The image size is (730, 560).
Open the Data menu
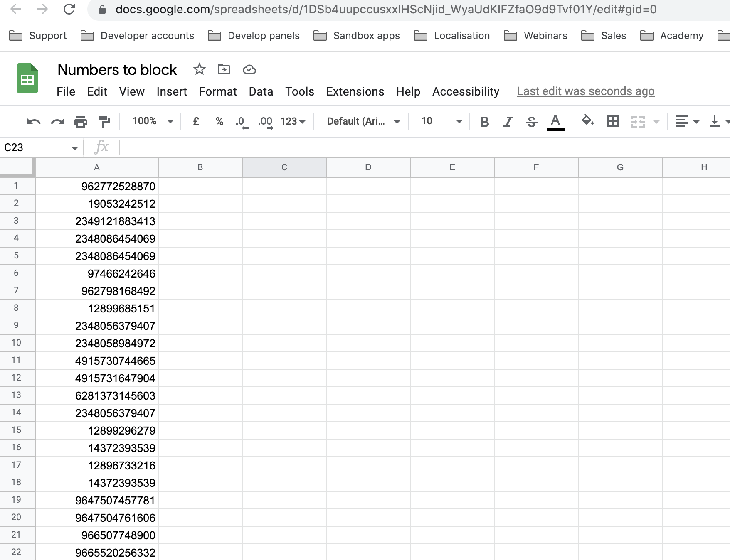[261, 91]
